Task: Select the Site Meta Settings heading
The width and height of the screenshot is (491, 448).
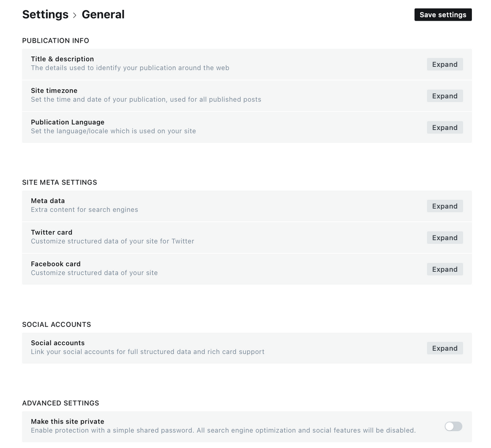Action: [59, 182]
